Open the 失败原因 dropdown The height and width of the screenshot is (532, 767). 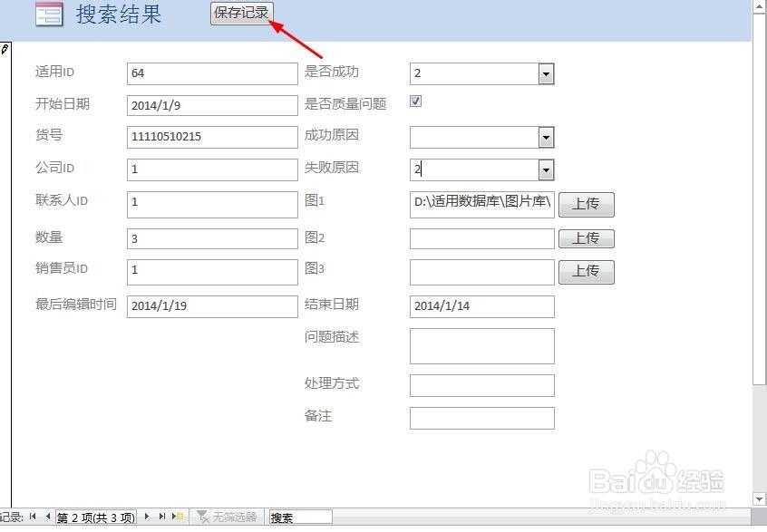click(546, 169)
